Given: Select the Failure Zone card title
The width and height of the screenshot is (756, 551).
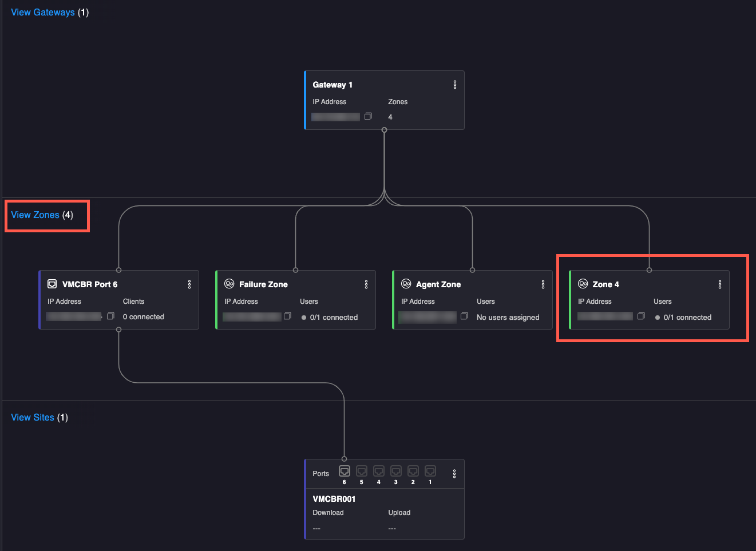Looking at the screenshot, I should pos(263,284).
